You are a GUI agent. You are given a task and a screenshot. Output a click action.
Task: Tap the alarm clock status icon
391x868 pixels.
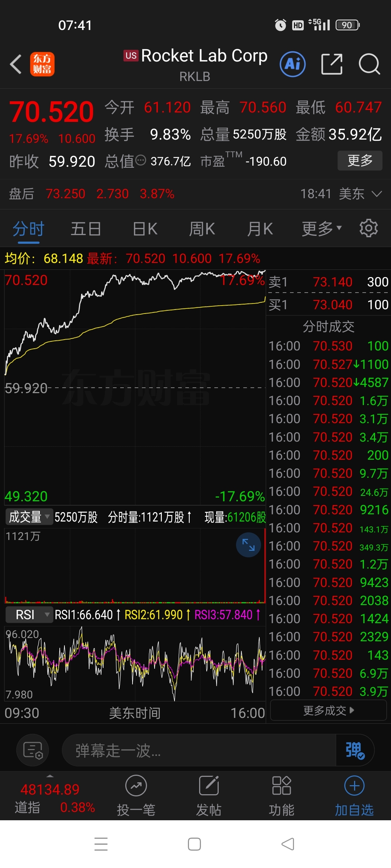click(x=280, y=25)
